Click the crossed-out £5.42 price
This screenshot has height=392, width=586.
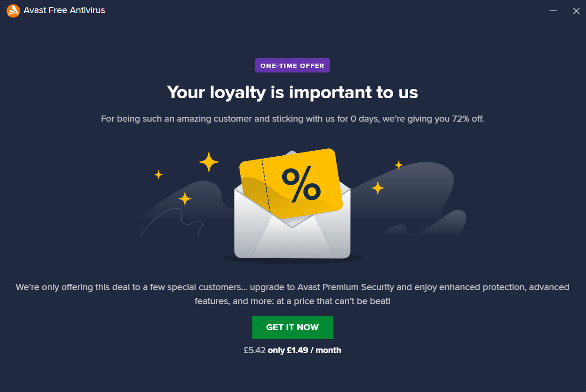pos(255,350)
